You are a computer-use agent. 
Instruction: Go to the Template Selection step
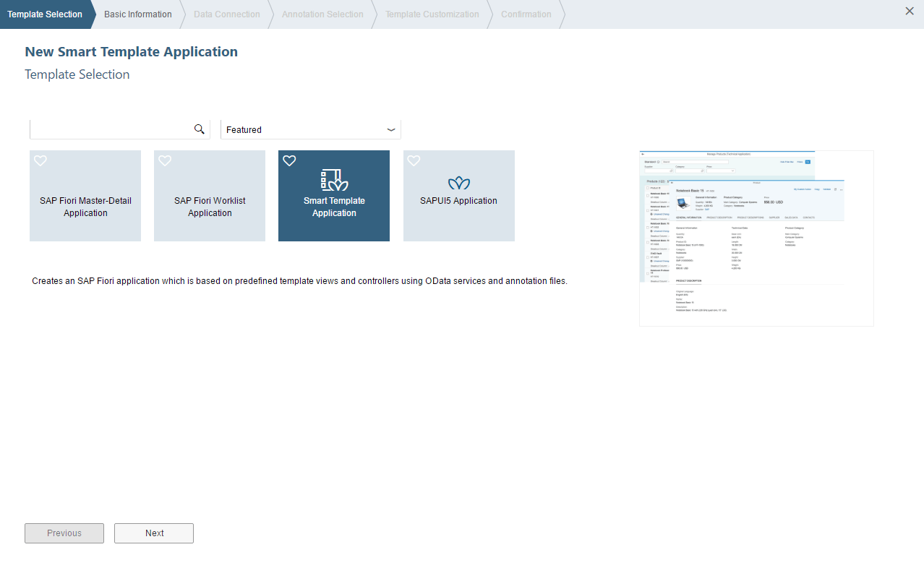tap(45, 14)
